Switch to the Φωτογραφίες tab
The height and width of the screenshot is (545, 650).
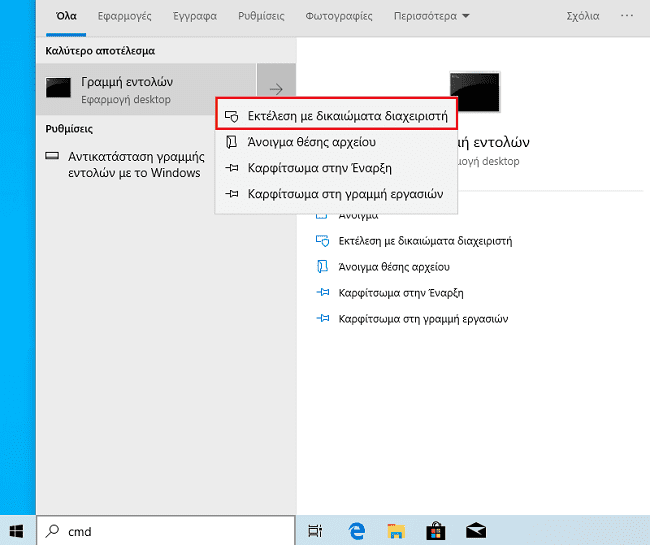click(x=339, y=16)
